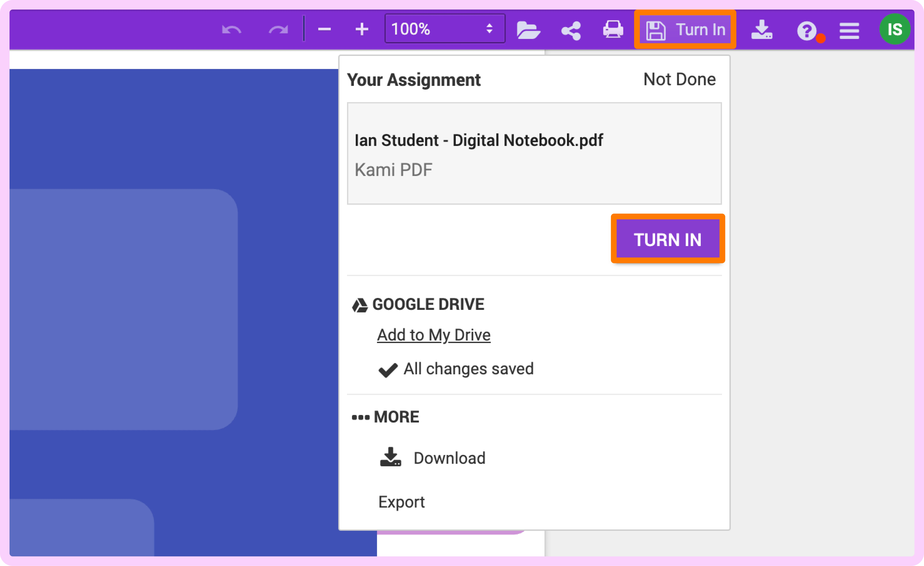
Task: Open file using the folder icon
Action: [528, 30]
